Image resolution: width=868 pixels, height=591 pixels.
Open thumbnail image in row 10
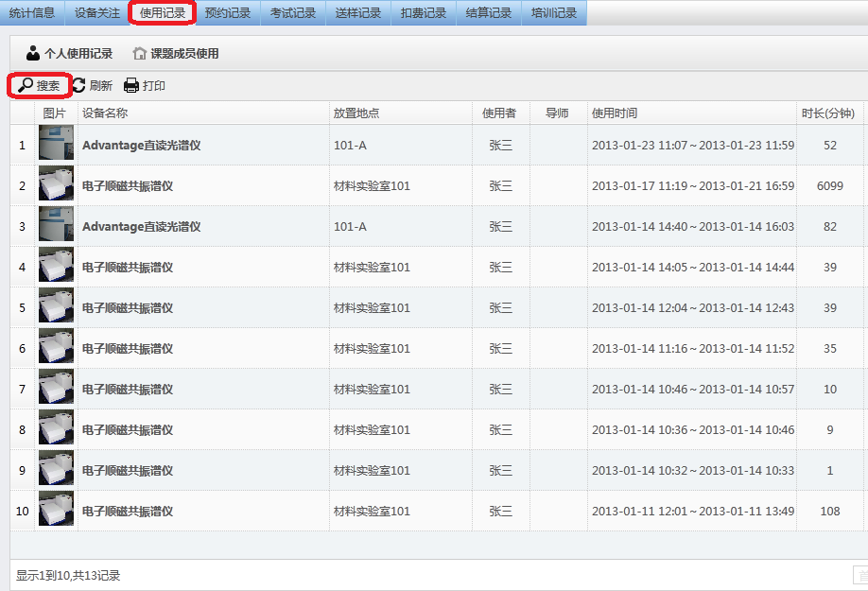pyautogui.click(x=56, y=512)
